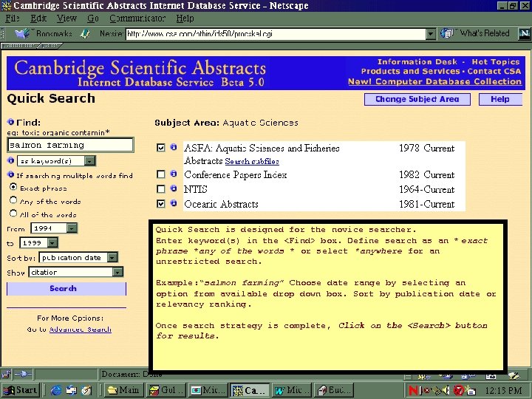Open the Products and Services link
The height and width of the screenshot is (399, 532).
point(410,71)
